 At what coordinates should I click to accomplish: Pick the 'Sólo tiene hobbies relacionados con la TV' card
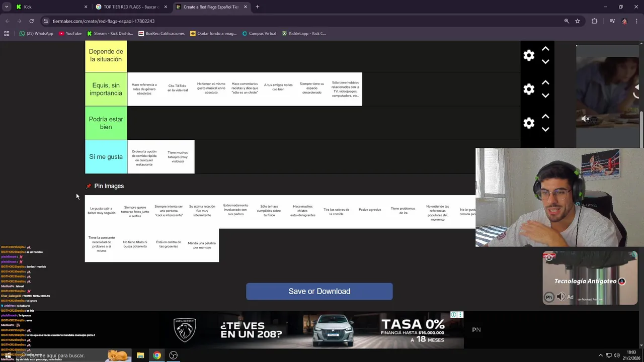coord(345,89)
